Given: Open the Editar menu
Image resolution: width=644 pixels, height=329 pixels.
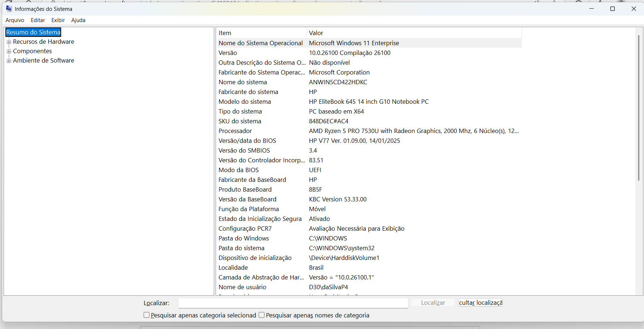Looking at the screenshot, I should (x=38, y=20).
